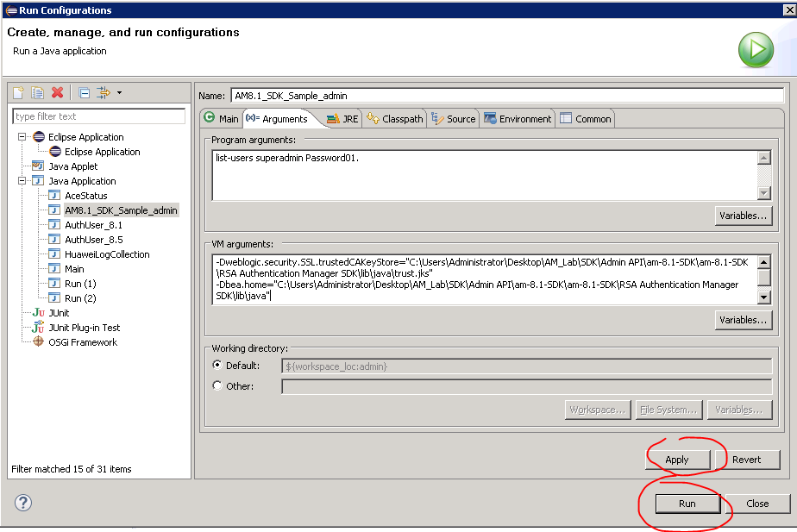Screen dimensions: 797x532
Task: Select the Default working directory radio button
Action: click(217, 365)
